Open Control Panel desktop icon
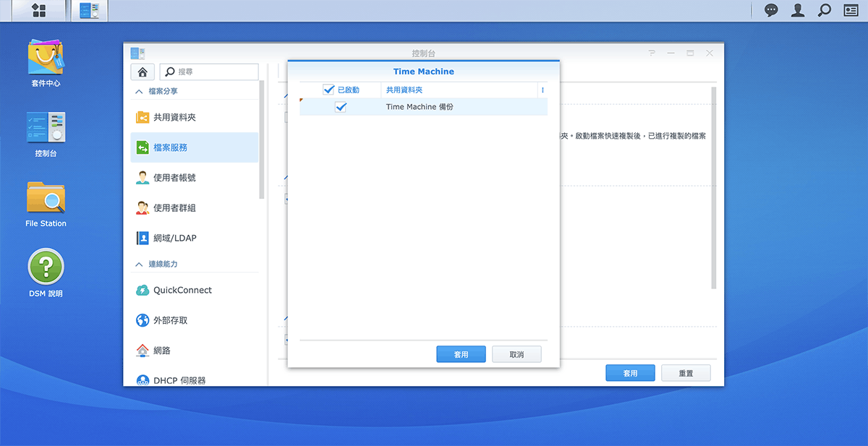 click(46, 134)
